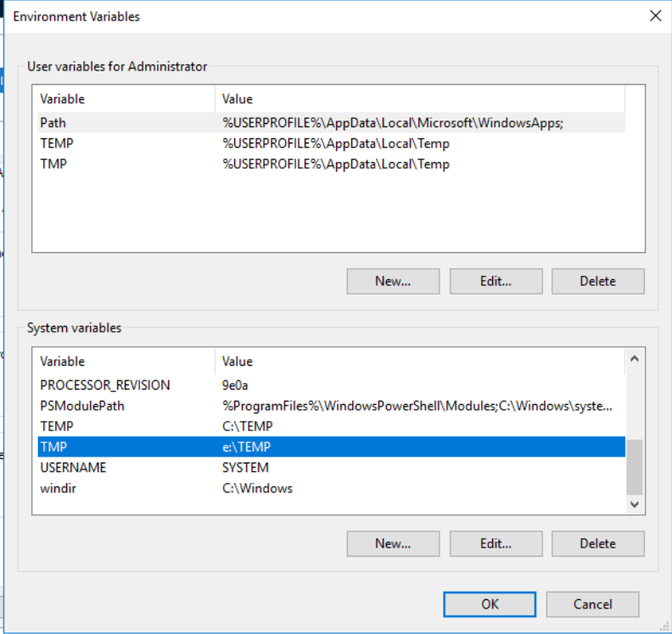Click New button under User variables
This screenshot has height=634, width=672.
pos(393,281)
